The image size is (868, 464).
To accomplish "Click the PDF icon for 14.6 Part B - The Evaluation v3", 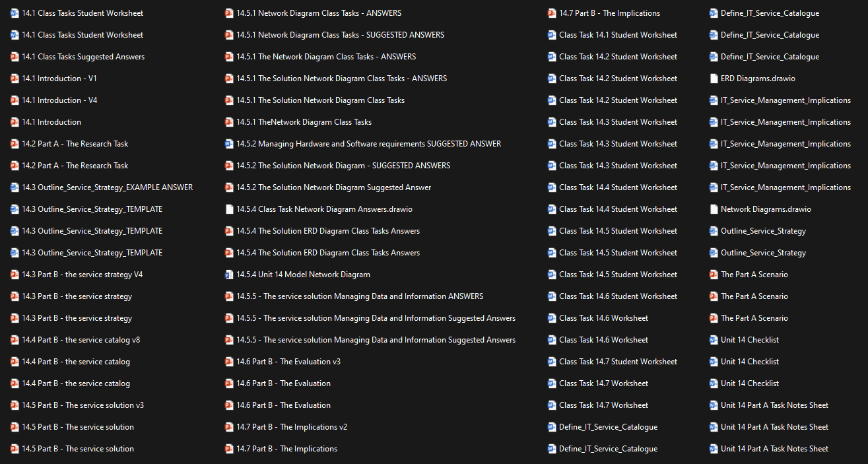I will coord(229,361).
